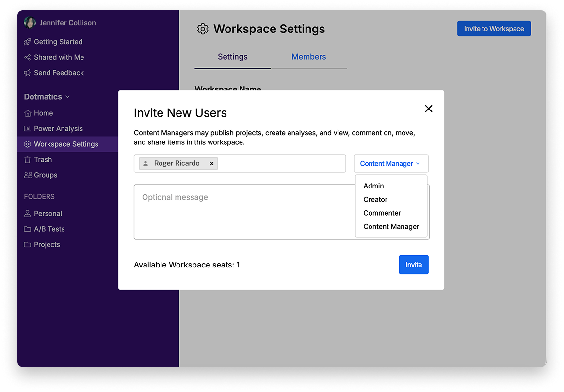Click the rocket icon beside Getting Started
Image resolution: width=564 pixels, height=392 pixels.
(28, 42)
